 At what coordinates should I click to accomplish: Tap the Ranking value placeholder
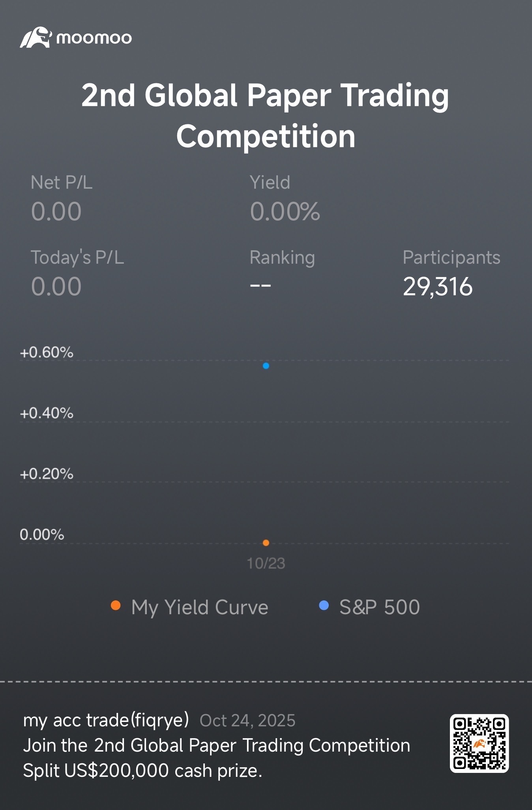tap(260, 285)
